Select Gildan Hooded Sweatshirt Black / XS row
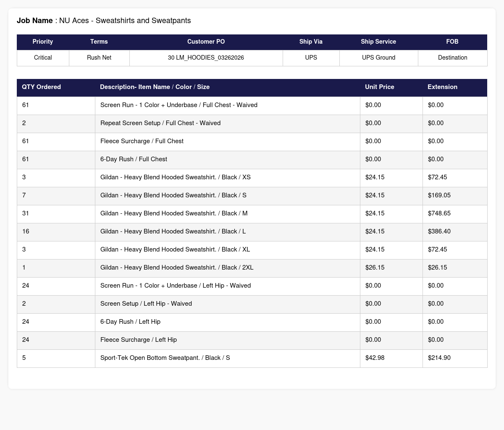Viewport: 504px width, 430px height. click(252, 177)
